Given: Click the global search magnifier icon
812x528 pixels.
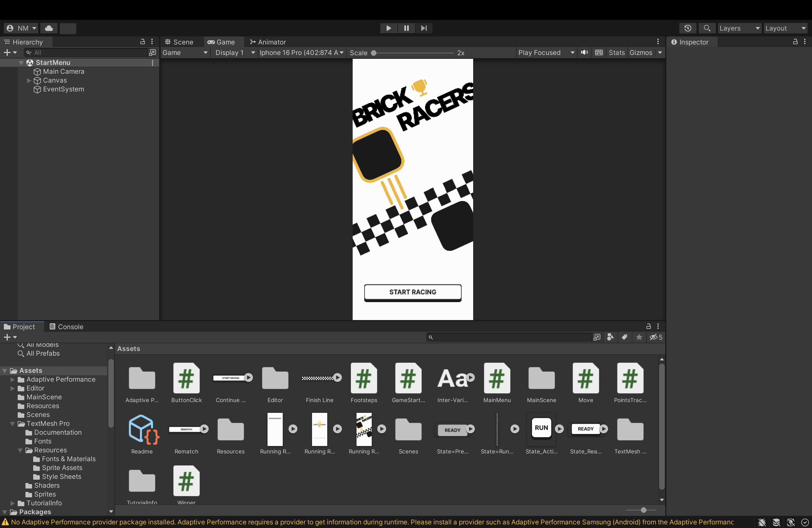Looking at the screenshot, I should click(707, 28).
